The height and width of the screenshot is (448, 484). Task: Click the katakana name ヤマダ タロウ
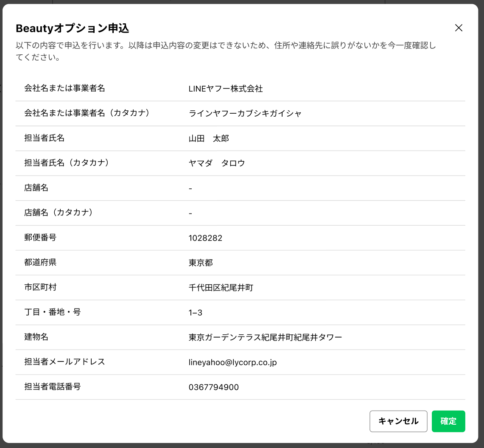(x=217, y=163)
